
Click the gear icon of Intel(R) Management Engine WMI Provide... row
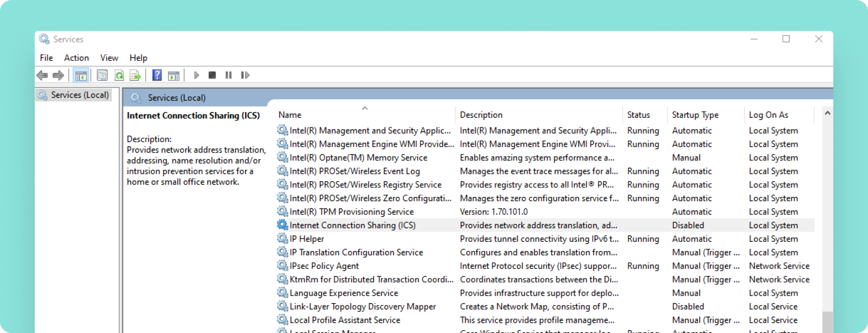283,143
